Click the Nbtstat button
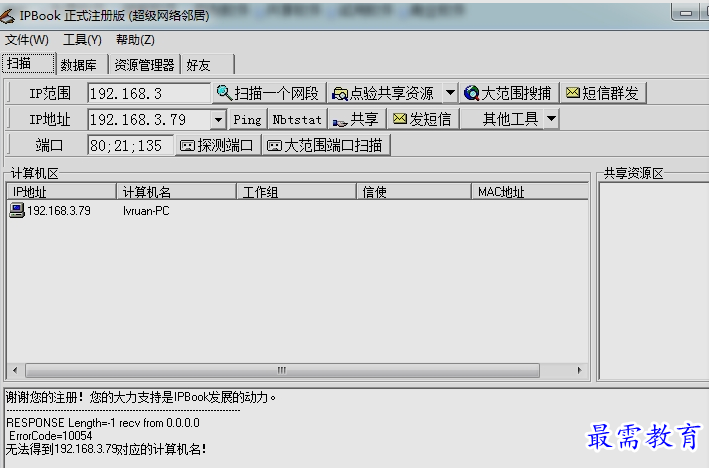Viewport: 709px width, 468px height. tap(297, 119)
